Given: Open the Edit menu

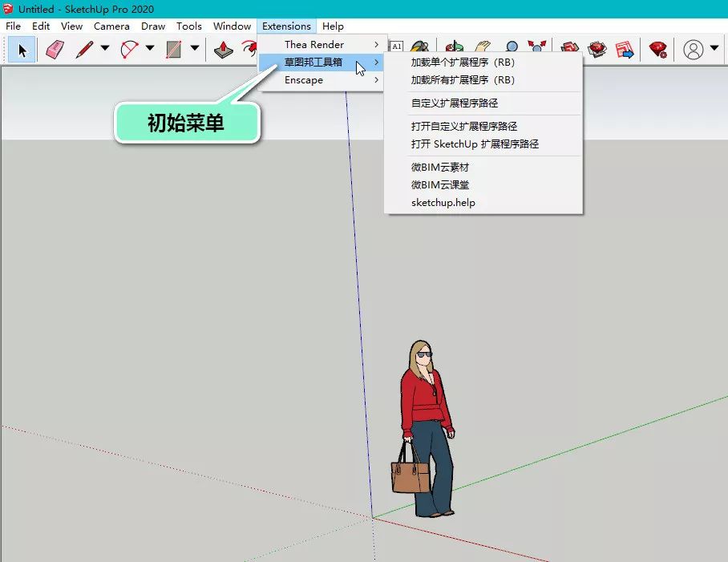Looking at the screenshot, I should [41, 26].
